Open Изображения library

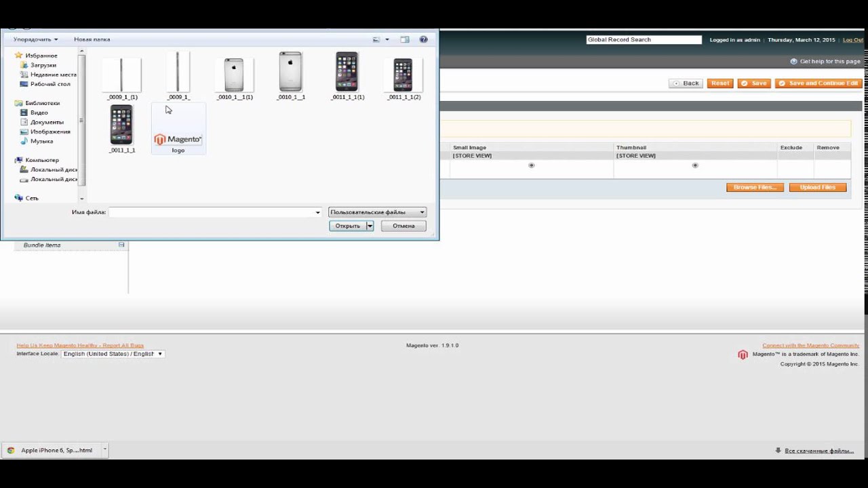(x=50, y=131)
